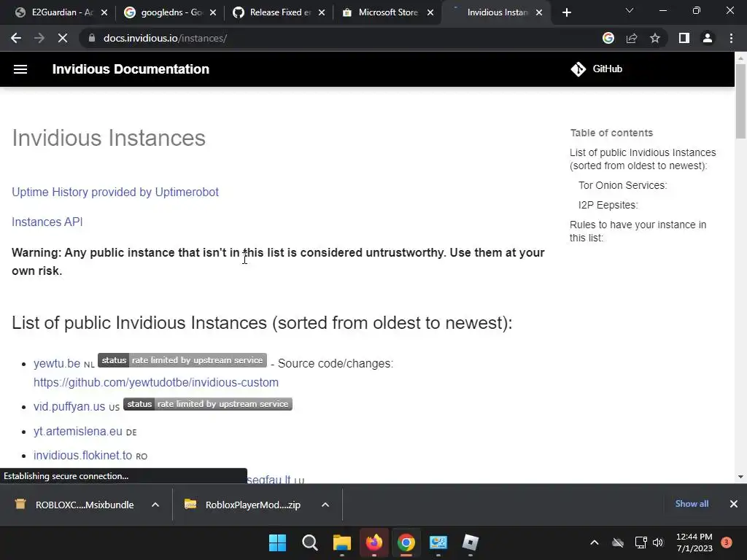
Task: Close the E2Guardian tab
Action: click(104, 12)
